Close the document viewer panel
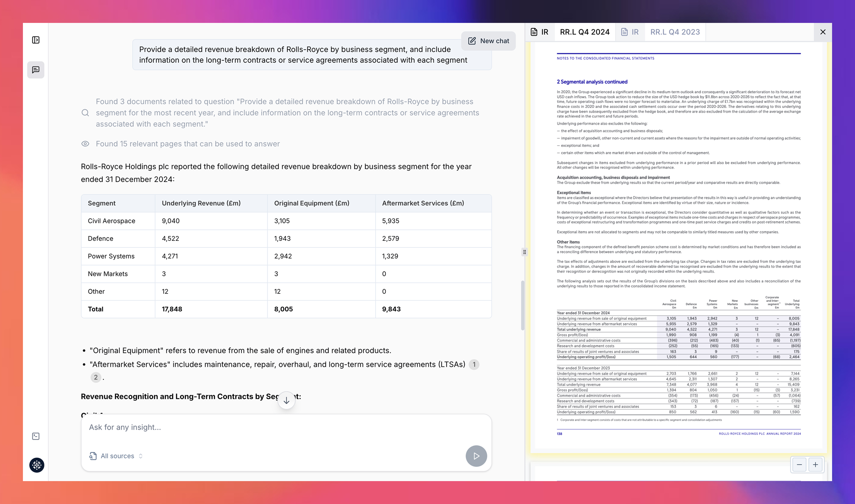This screenshot has width=855, height=504. (823, 32)
